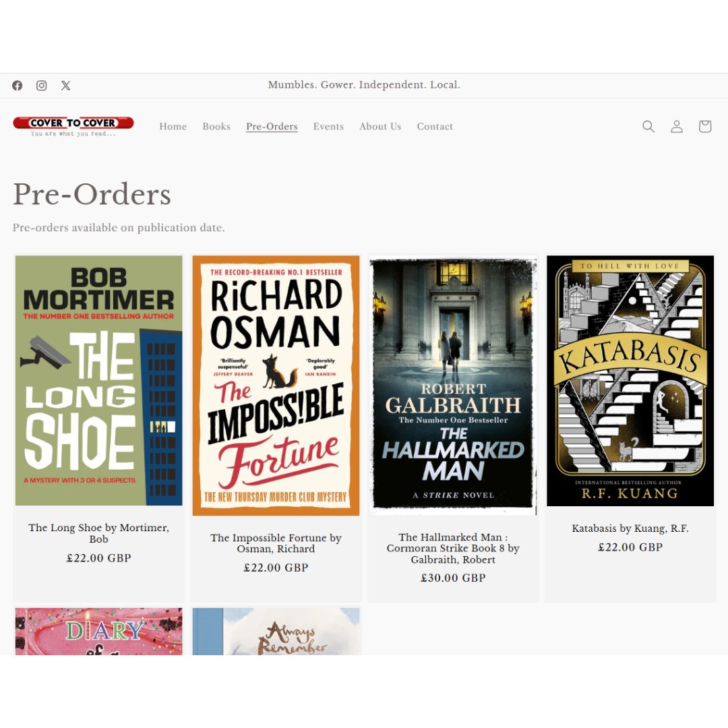Image resolution: width=728 pixels, height=728 pixels.
Task: Click the £30.00 GBP price text
Action: (x=453, y=578)
